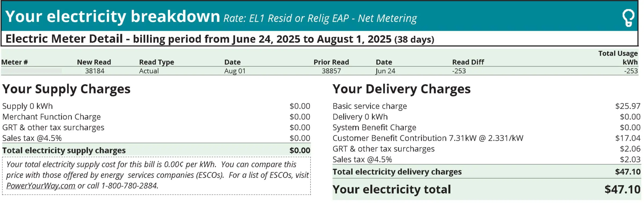The width and height of the screenshot is (644, 203).
Task: Click the Read Diff column header
Action: [x=468, y=62]
